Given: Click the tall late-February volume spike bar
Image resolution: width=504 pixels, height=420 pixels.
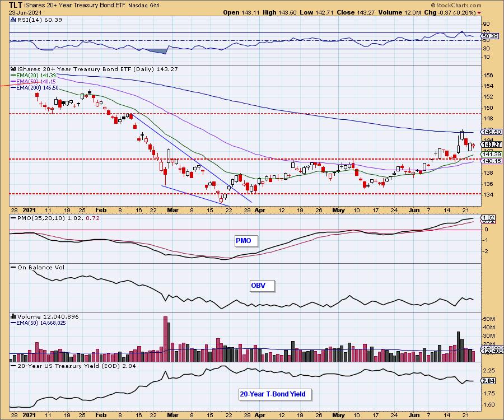Looking at the screenshot, I should tap(166, 339).
